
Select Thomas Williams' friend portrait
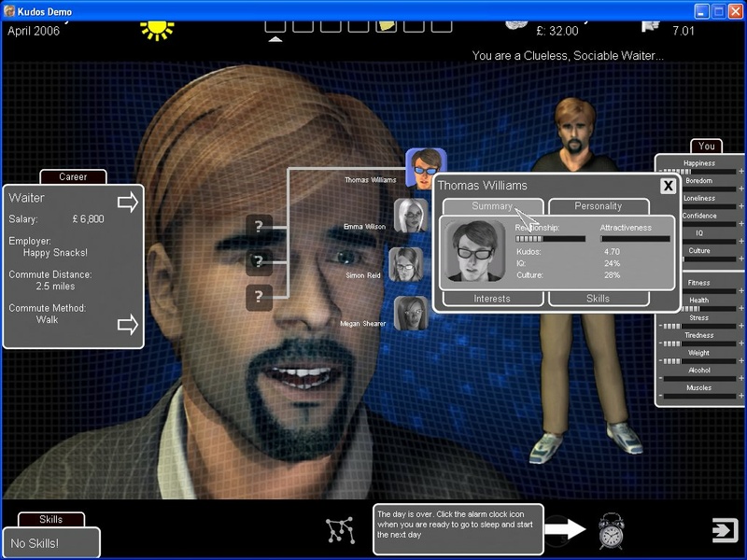[x=425, y=166]
